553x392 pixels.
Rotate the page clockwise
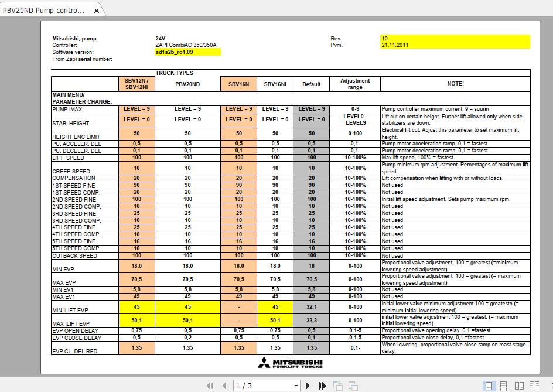tap(352, 386)
